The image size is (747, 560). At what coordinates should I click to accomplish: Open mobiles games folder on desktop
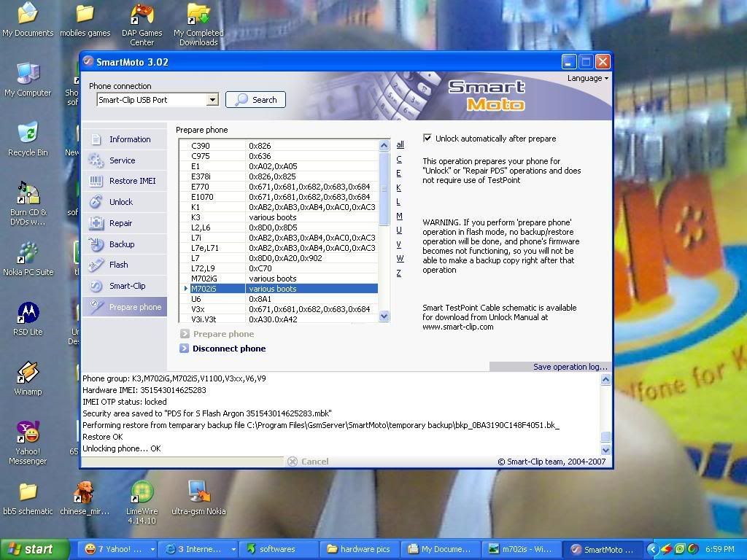point(85,13)
